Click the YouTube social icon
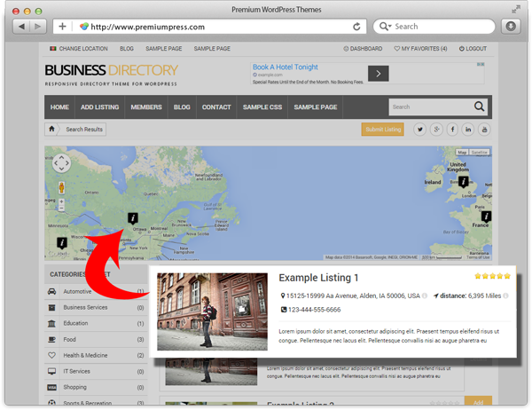Image resolution: width=532 pixels, height=410 pixels. point(484,130)
